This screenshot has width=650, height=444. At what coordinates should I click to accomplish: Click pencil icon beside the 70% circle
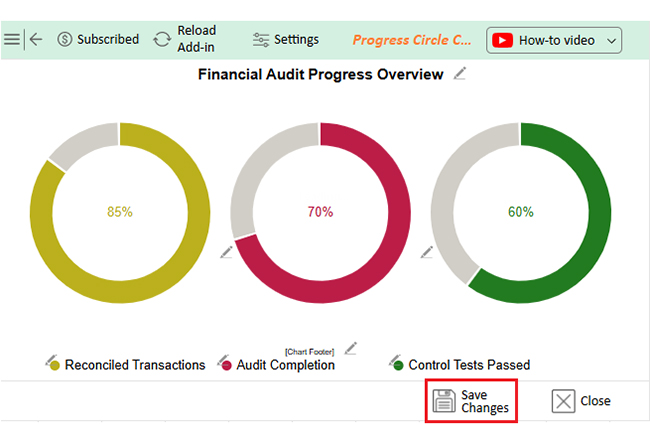coord(427,251)
